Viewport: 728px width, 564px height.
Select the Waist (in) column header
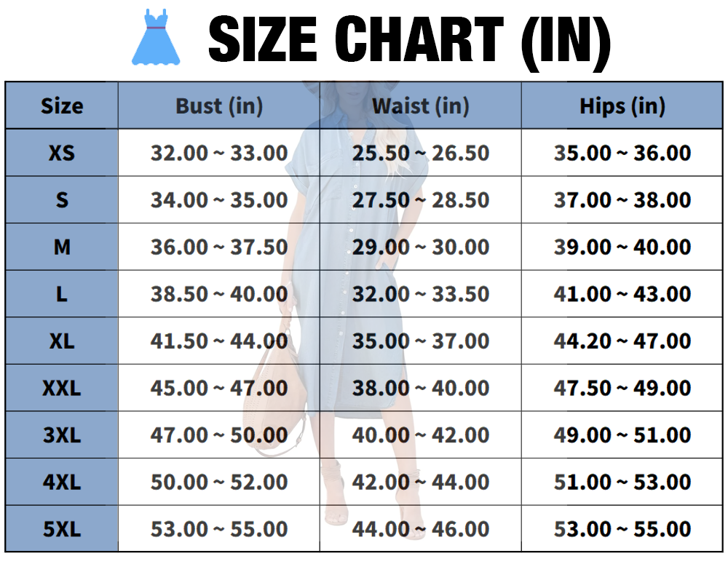click(421, 106)
